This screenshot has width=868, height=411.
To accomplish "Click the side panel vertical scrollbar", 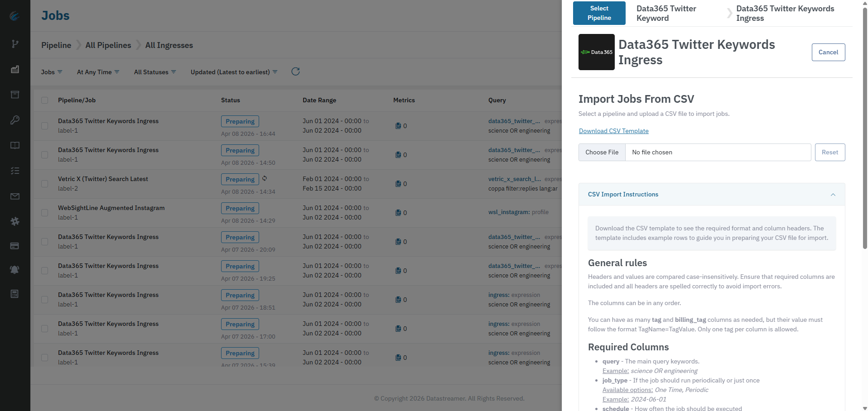I will tap(865, 129).
